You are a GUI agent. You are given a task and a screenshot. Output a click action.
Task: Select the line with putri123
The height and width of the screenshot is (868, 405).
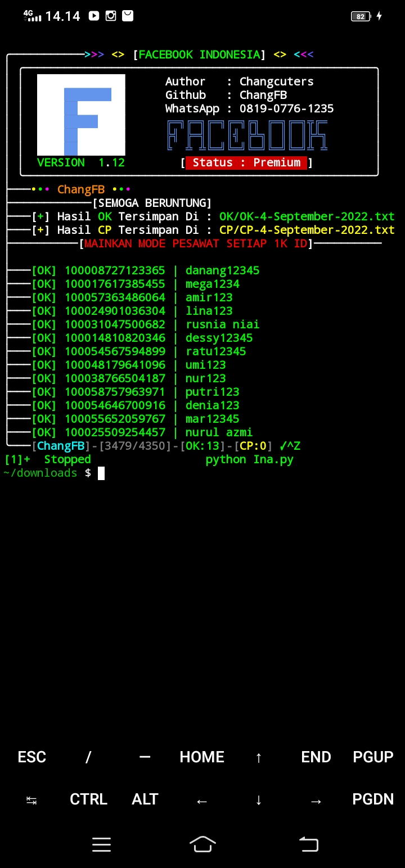(135, 392)
